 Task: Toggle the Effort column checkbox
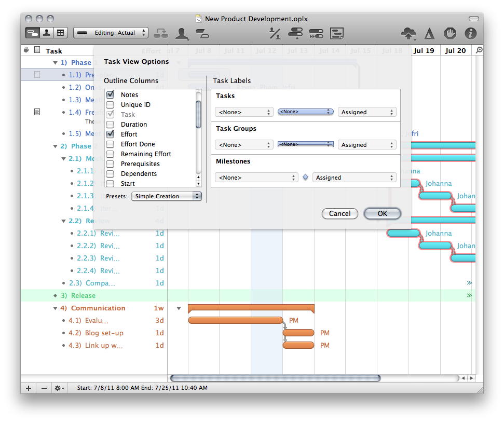[110, 134]
